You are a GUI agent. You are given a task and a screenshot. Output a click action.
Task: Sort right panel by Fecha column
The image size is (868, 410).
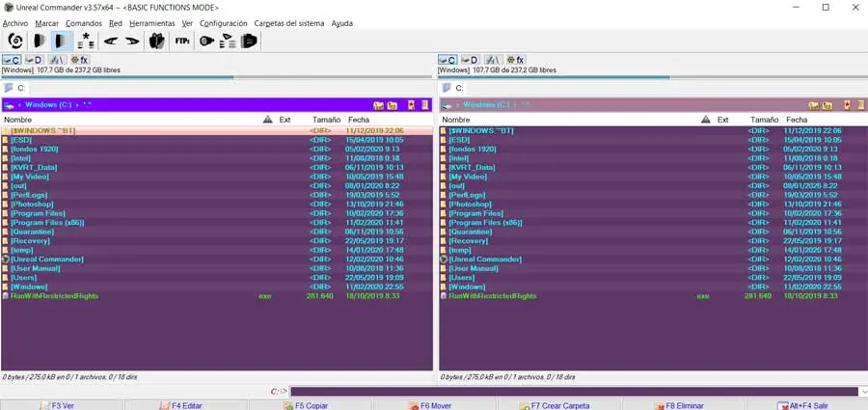[797, 119]
